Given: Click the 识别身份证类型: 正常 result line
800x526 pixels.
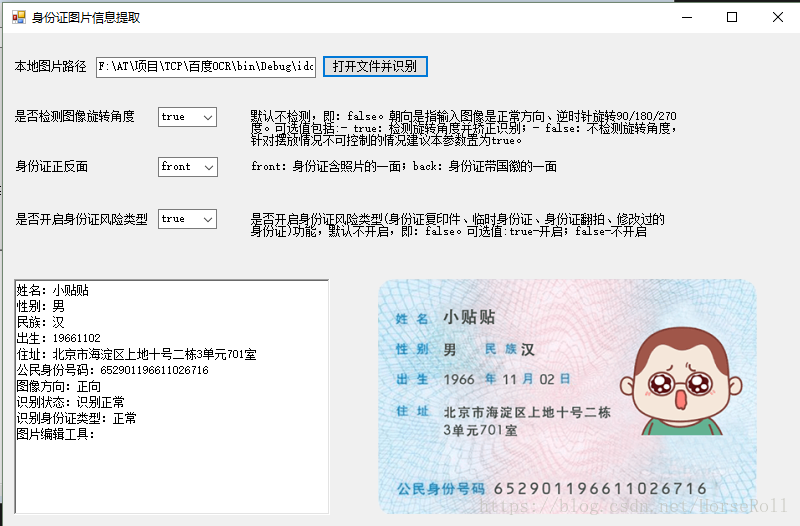Looking at the screenshot, I should tap(77, 418).
